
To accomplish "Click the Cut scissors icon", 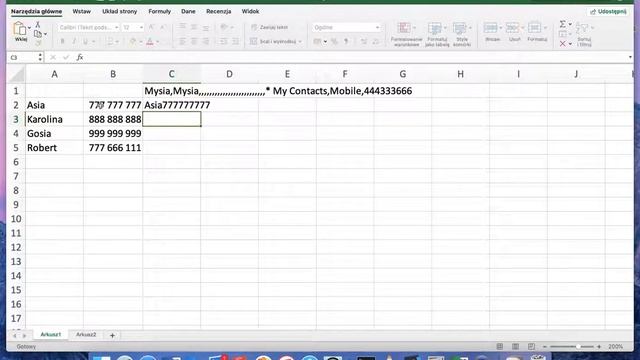I will [x=38, y=25].
